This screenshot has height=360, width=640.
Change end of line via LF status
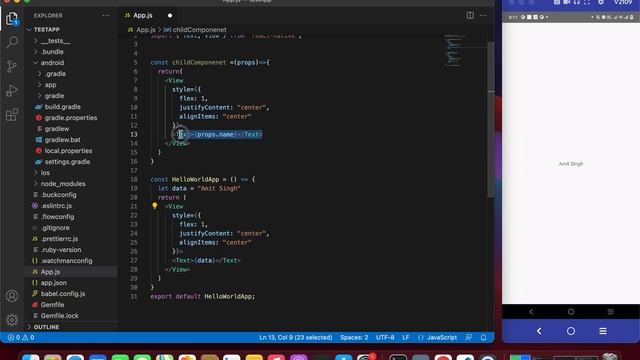pos(406,338)
